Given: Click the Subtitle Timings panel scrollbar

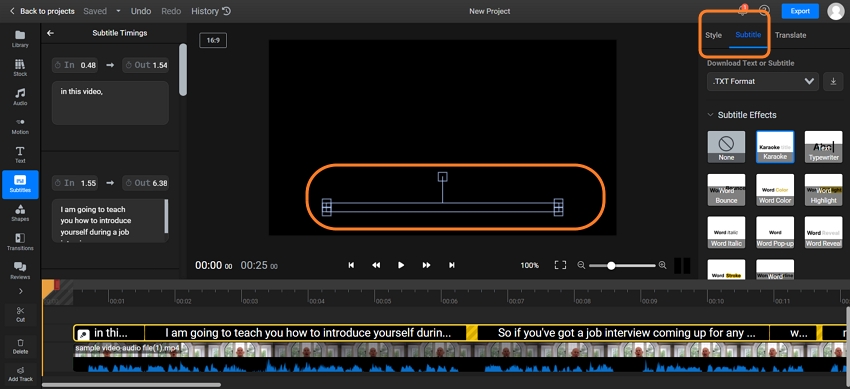Looking at the screenshot, I should (183, 70).
